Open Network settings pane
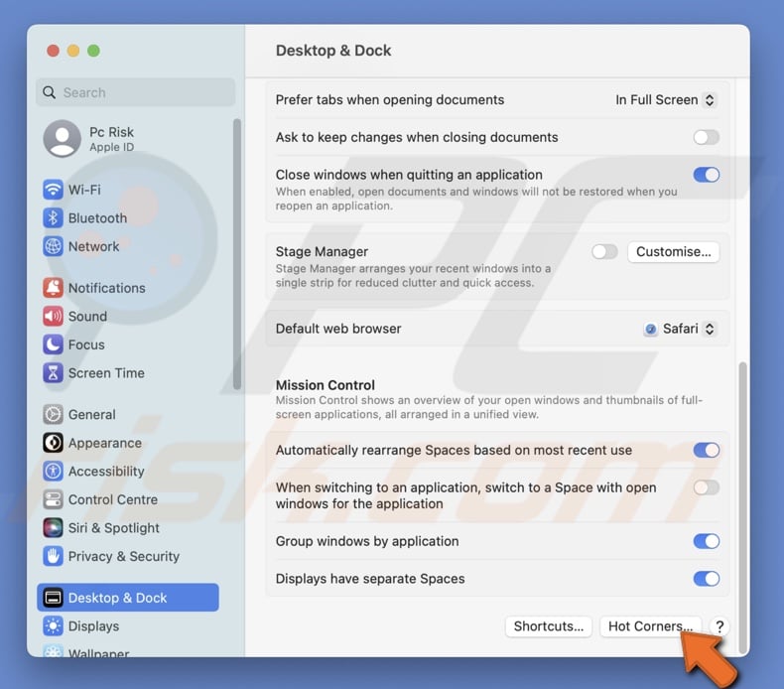The width and height of the screenshot is (784, 689). click(127, 246)
